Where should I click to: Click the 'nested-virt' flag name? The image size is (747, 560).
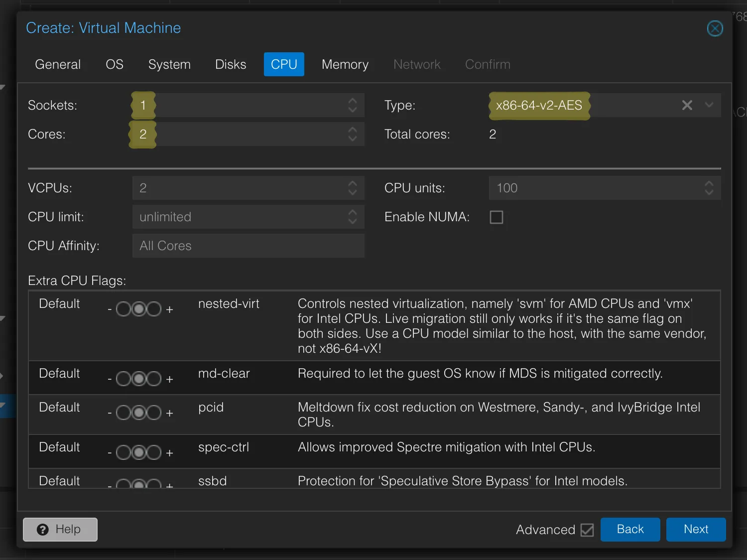tap(229, 304)
